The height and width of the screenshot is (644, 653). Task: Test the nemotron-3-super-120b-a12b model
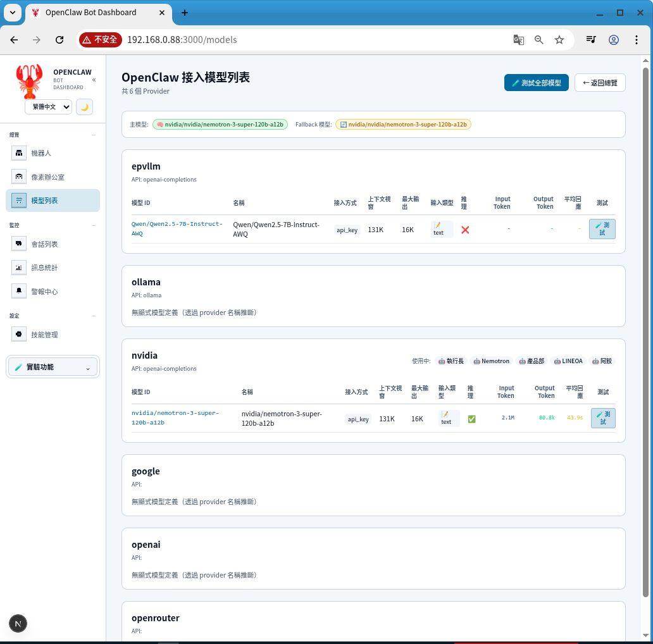(603, 418)
